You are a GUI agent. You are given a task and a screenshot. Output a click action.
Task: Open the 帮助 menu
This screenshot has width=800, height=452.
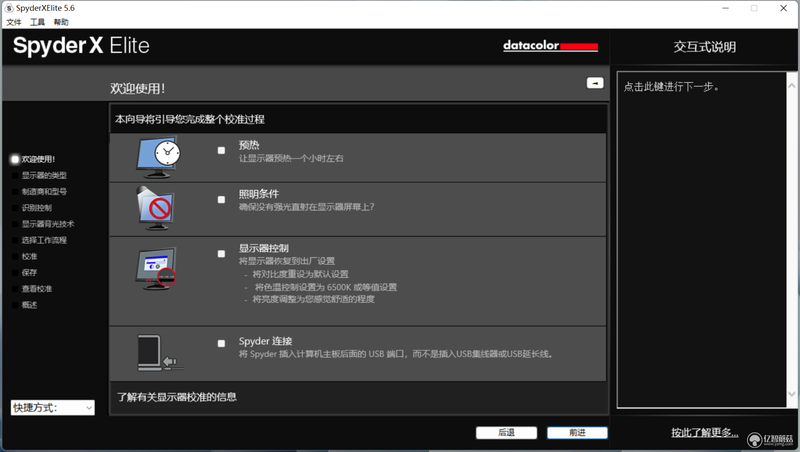point(61,22)
